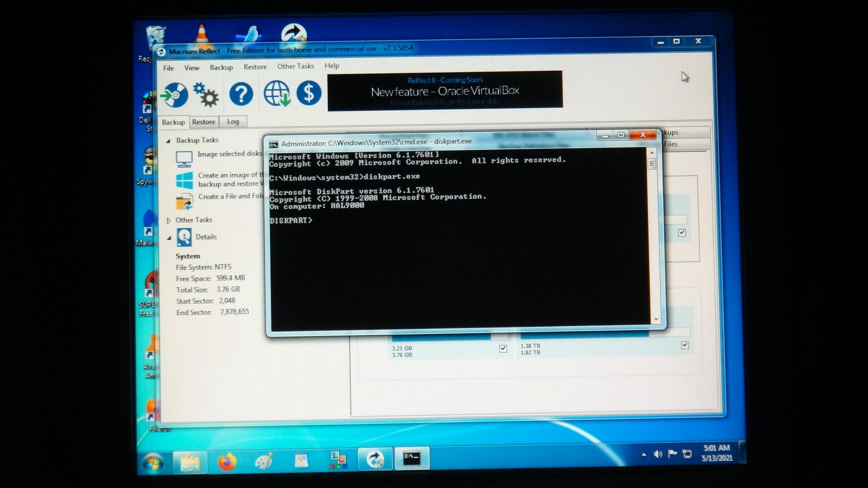Open Paint from the taskbar
The height and width of the screenshot is (488, 868).
click(264, 461)
